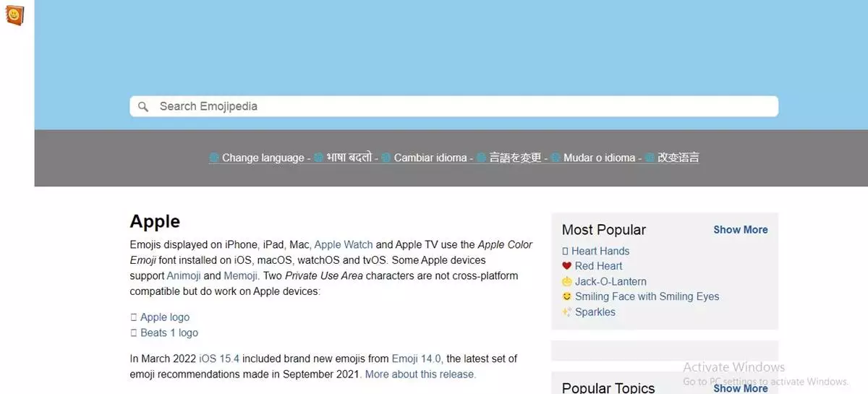Click the magnifier icon in search bar
The image size is (868, 394).
point(143,107)
